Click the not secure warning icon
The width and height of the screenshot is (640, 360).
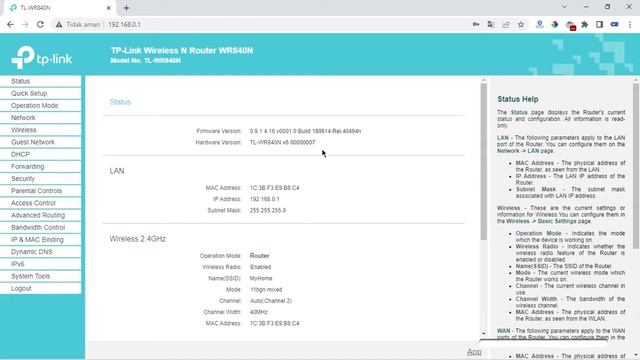click(x=59, y=24)
